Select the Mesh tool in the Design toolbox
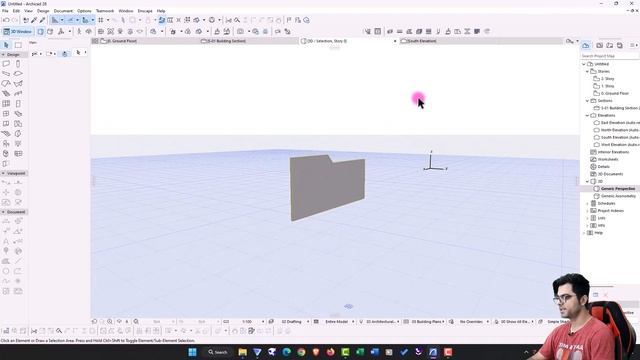Viewport: 640px width, 360px height. [x=6, y=133]
